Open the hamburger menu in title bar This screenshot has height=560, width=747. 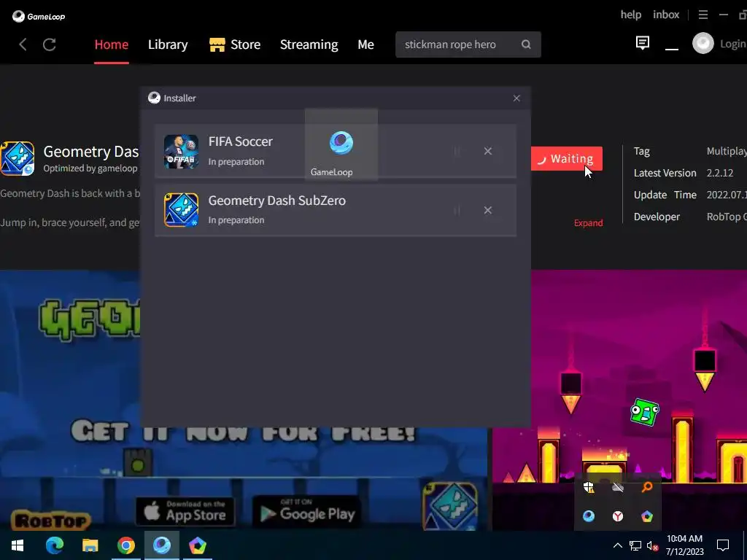click(703, 15)
